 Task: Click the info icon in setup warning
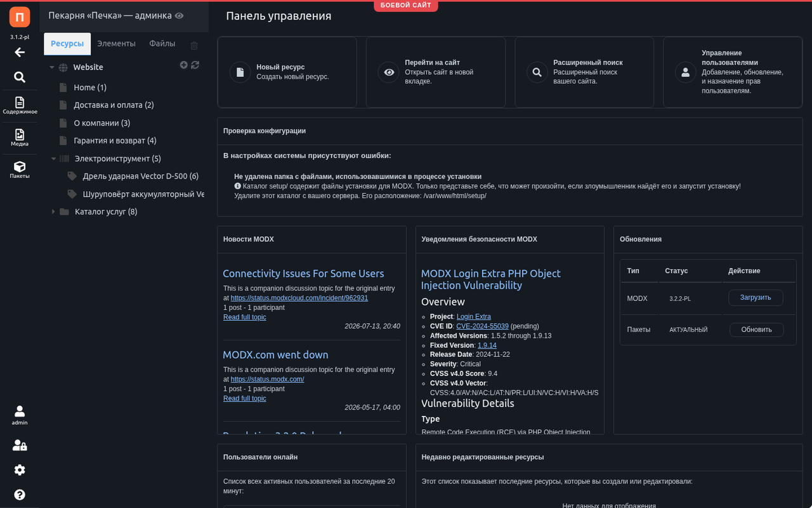237,186
